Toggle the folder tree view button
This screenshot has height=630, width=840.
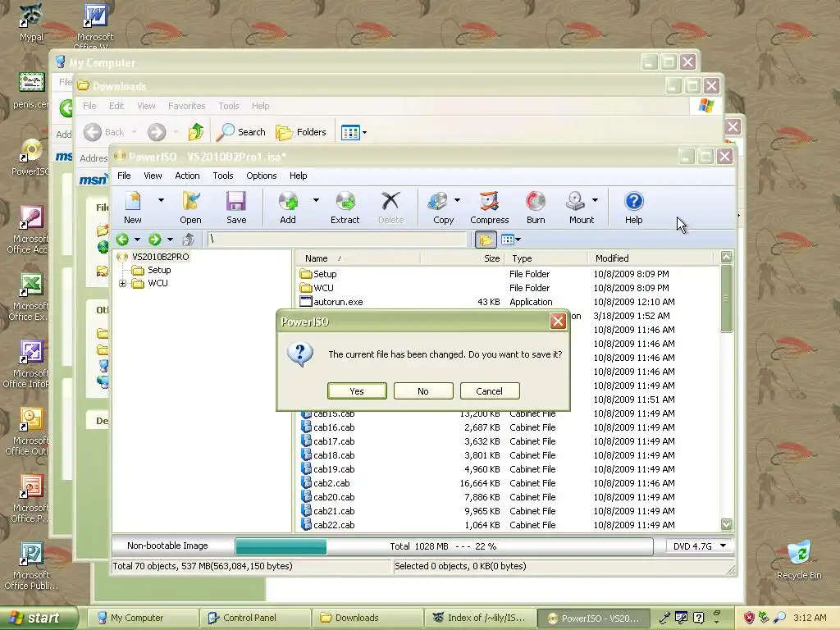click(486, 240)
